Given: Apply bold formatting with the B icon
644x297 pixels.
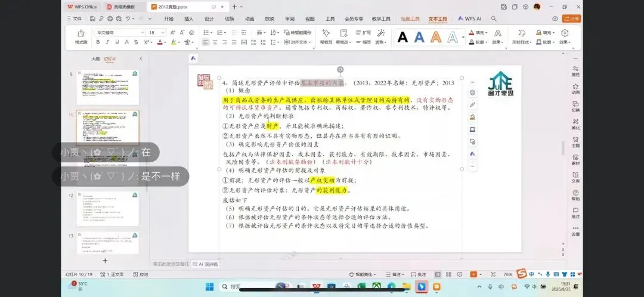Looking at the screenshot, I should point(98,42).
